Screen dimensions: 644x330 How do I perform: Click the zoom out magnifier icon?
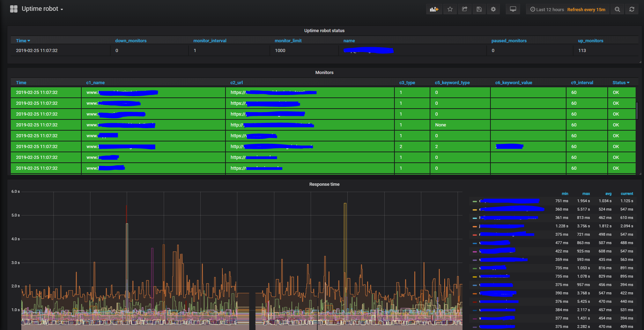(617, 9)
